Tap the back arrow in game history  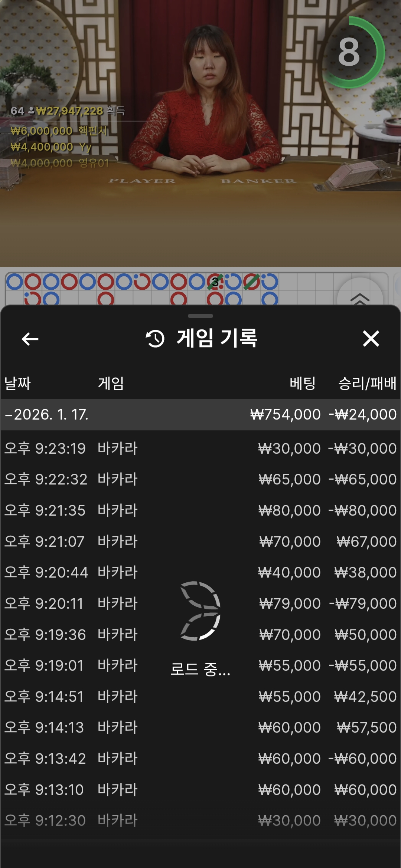click(x=30, y=339)
